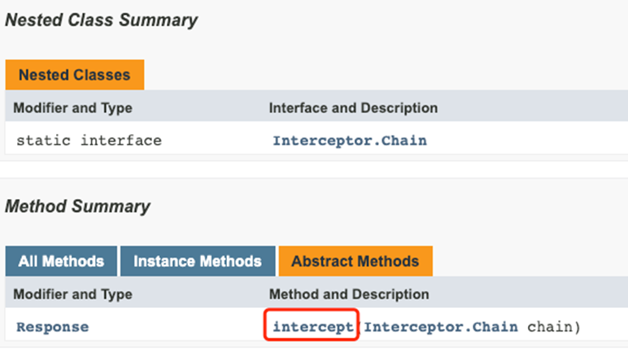Click the 'chain' parameter name text
Image resolution: width=628 pixels, height=364 pixels.
[549, 327]
